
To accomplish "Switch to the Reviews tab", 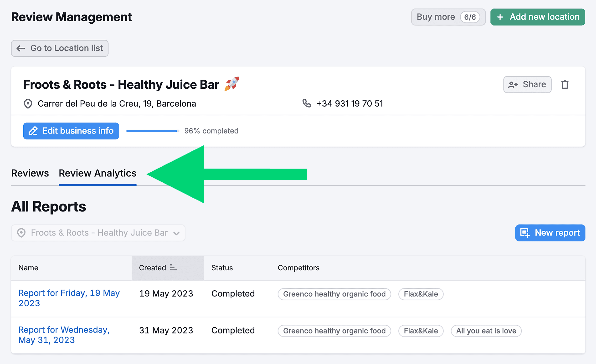I will [x=30, y=173].
